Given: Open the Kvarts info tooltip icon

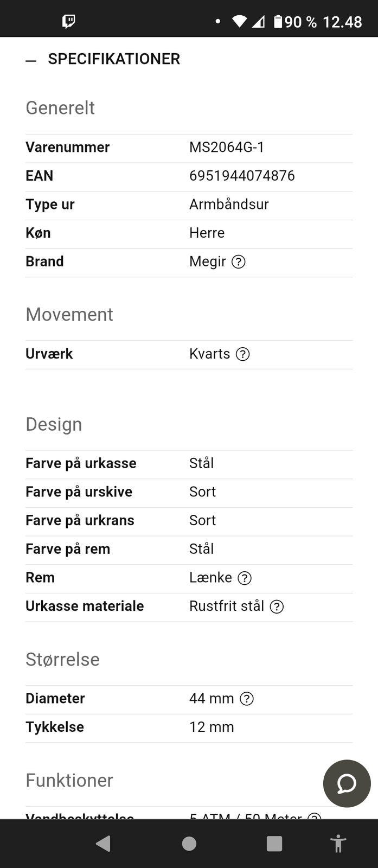Looking at the screenshot, I should 243,354.
